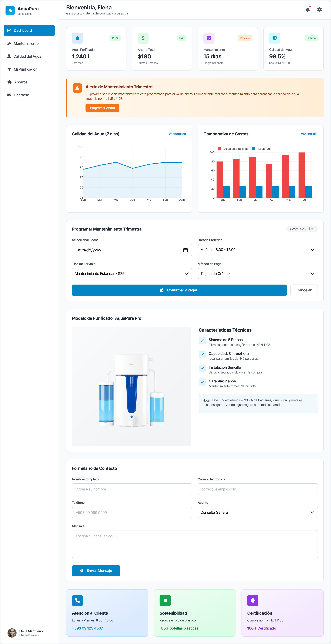
Task: Click the Ahorro Total dollar icon
Action: coord(143,38)
